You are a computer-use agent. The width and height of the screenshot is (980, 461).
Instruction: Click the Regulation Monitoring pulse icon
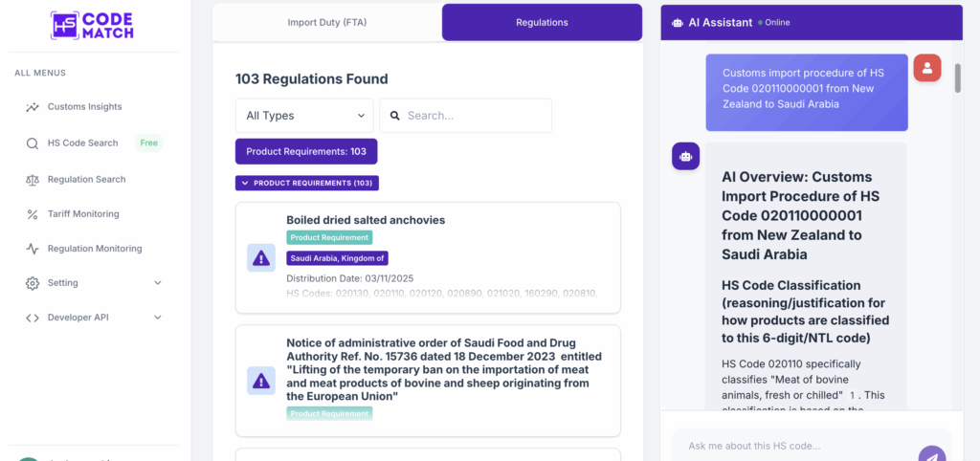coord(32,249)
